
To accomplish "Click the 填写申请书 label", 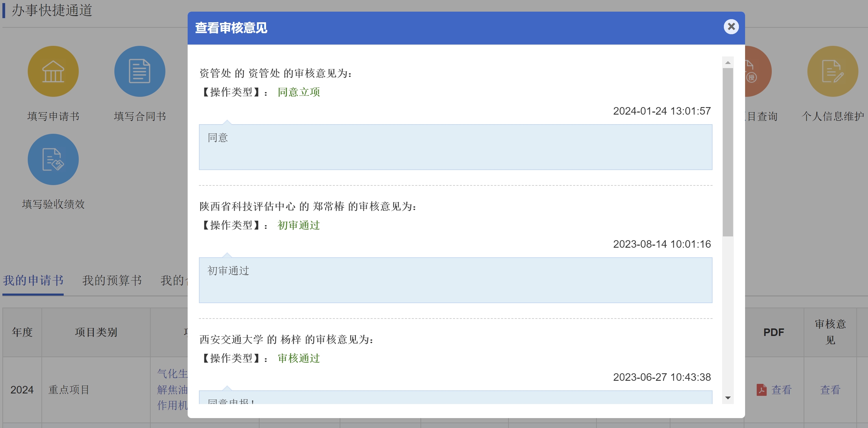I will [x=53, y=116].
